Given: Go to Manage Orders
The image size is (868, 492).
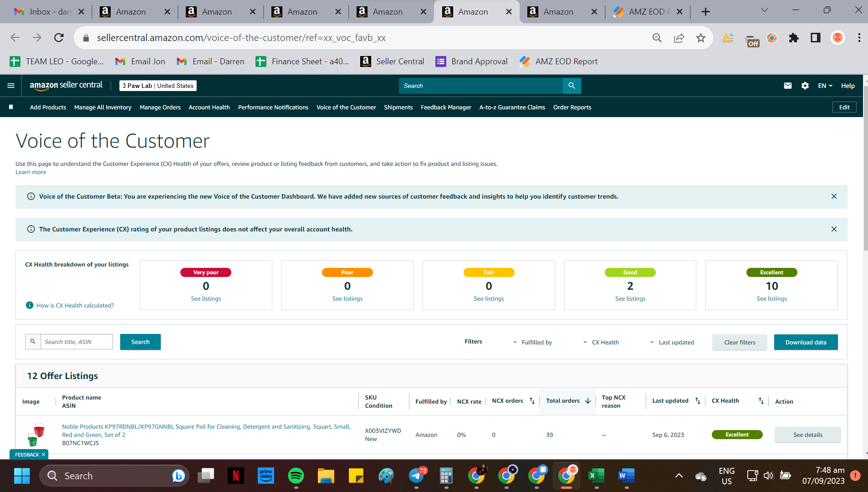Looking at the screenshot, I should [160, 108].
